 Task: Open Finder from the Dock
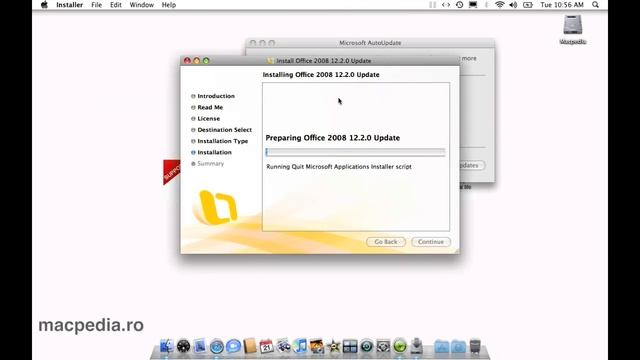coord(167,346)
